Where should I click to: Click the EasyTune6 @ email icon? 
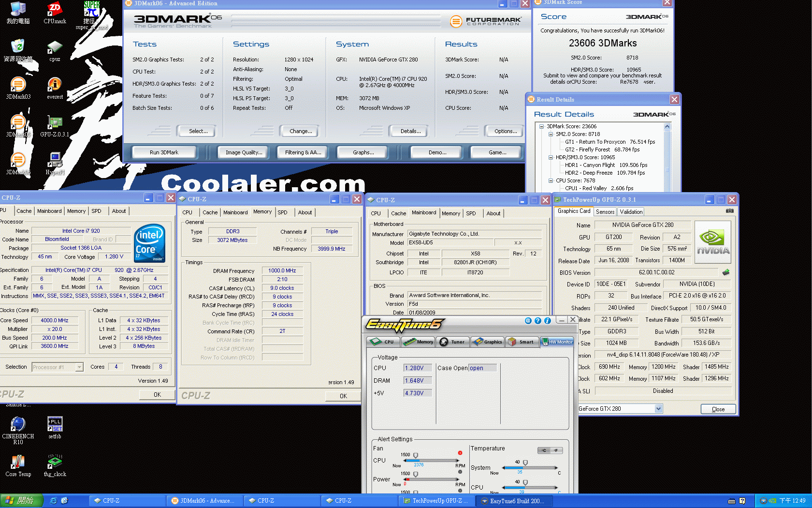(528, 320)
